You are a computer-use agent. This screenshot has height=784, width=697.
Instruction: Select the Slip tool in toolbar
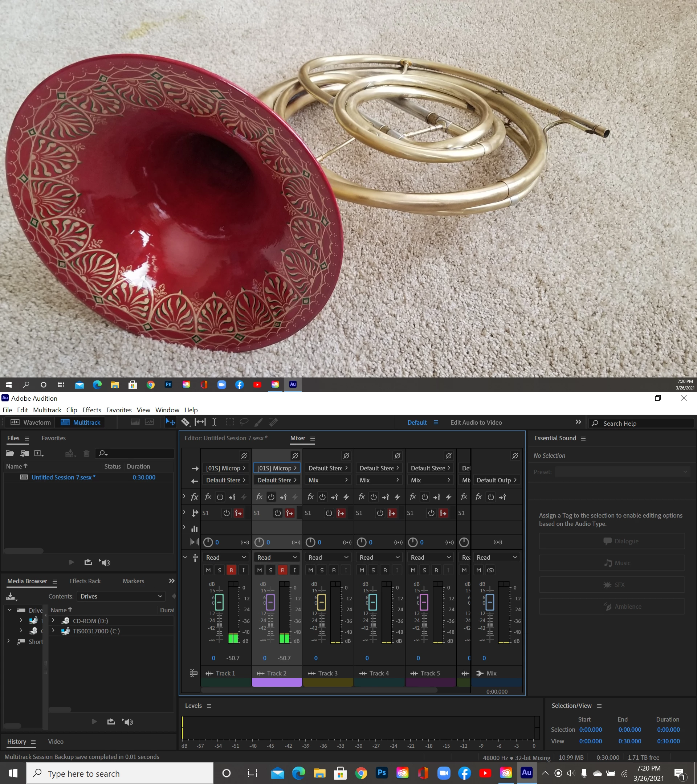(200, 422)
